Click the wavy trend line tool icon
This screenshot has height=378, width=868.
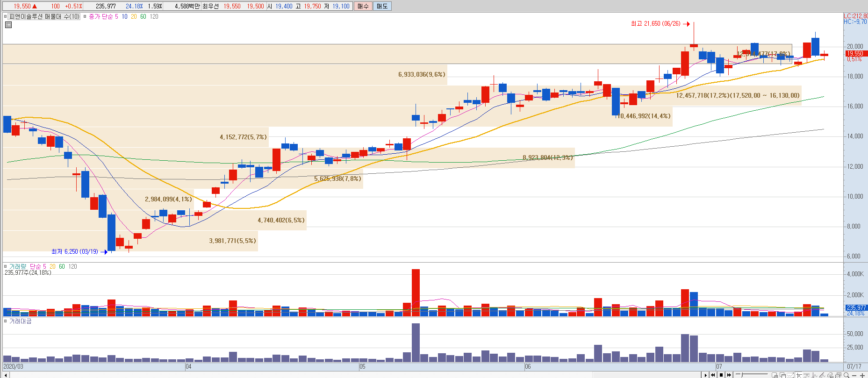pos(807,375)
